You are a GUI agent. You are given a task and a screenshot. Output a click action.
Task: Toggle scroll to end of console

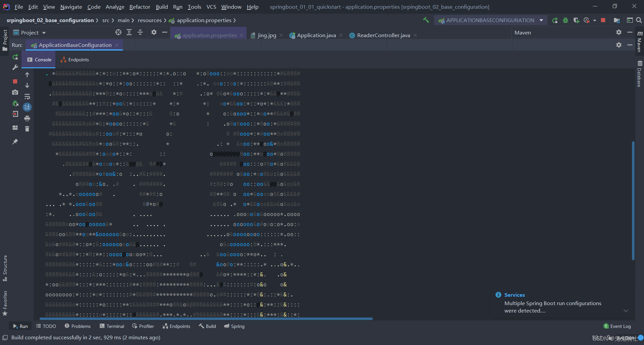point(27,107)
